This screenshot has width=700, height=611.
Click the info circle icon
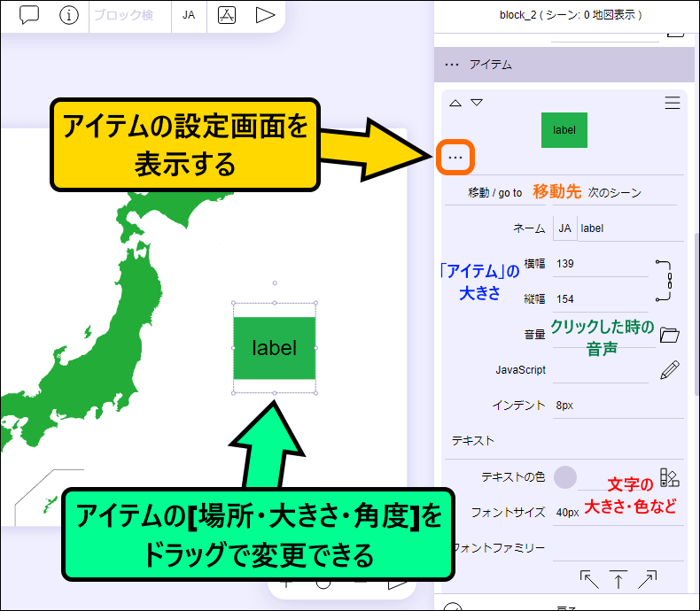69,15
